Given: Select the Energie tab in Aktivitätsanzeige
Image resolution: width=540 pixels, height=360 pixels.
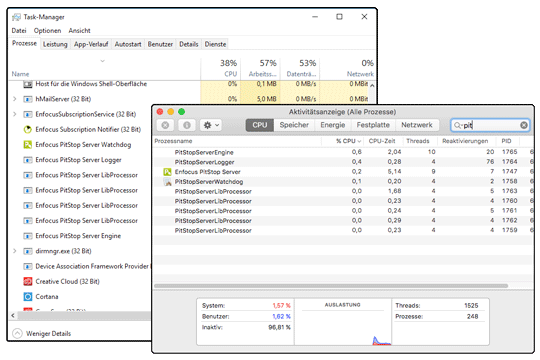Looking at the screenshot, I should click(x=333, y=125).
